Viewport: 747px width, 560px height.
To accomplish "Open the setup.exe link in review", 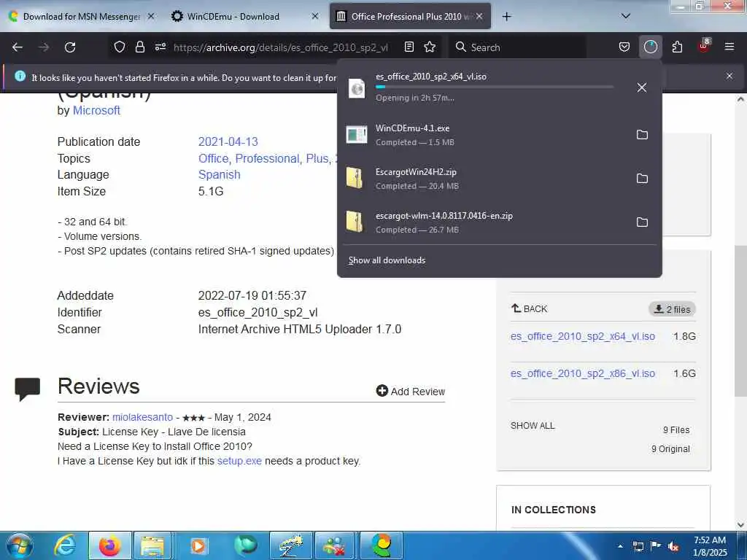I will point(239,461).
